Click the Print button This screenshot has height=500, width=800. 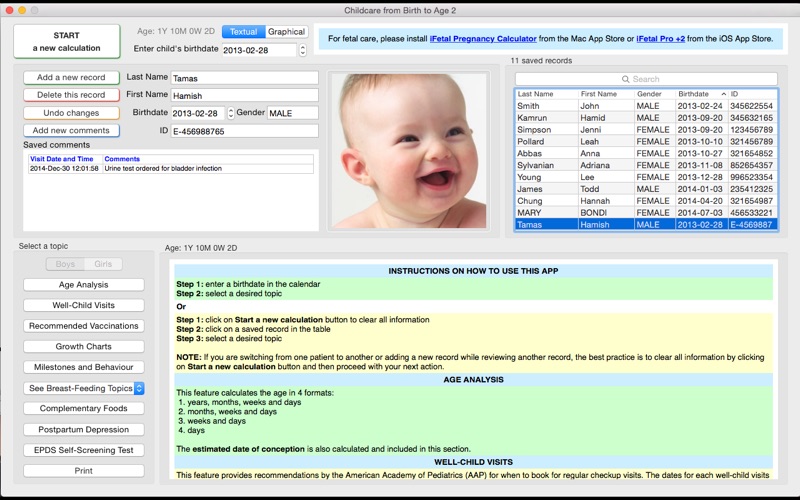84,471
